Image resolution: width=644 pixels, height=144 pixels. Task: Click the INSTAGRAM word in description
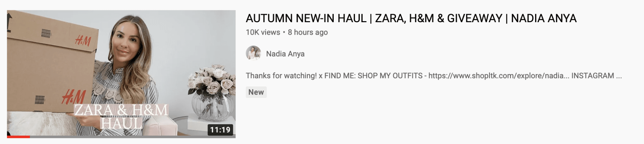[x=593, y=76]
